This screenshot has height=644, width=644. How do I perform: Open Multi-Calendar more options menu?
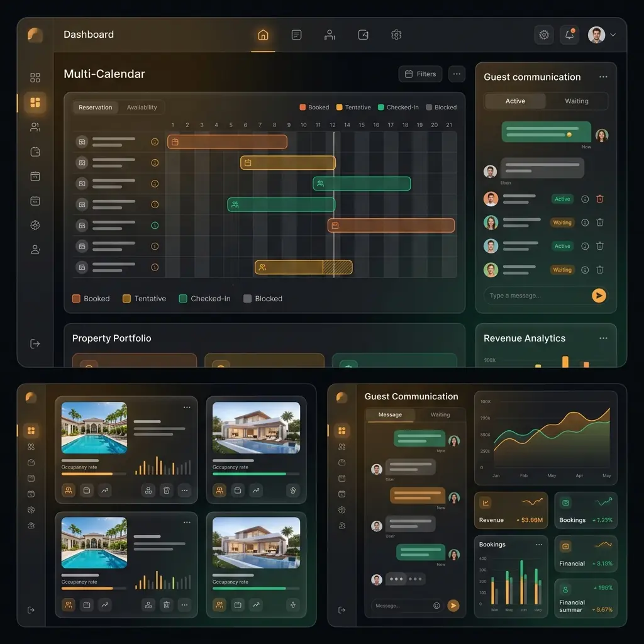457,74
